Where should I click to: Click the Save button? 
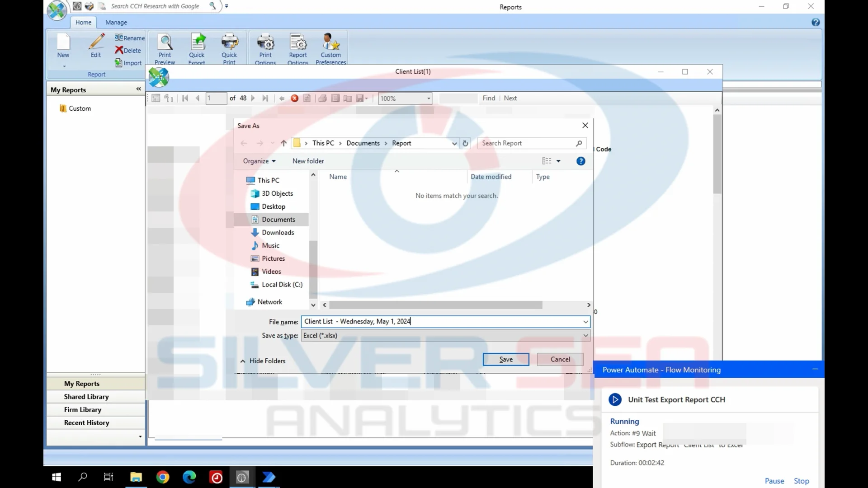click(x=506, y=359)
